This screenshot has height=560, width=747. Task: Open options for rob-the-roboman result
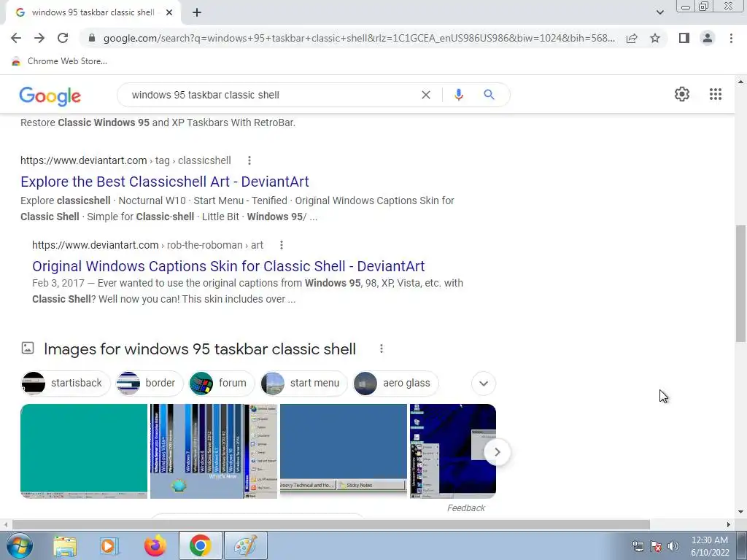[282, 245]
